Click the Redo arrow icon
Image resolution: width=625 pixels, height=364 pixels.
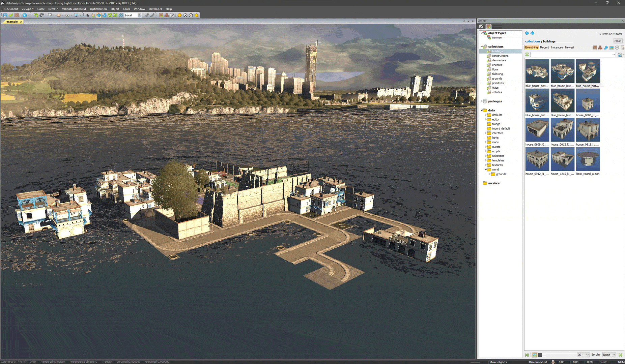[x=41, y=15]
